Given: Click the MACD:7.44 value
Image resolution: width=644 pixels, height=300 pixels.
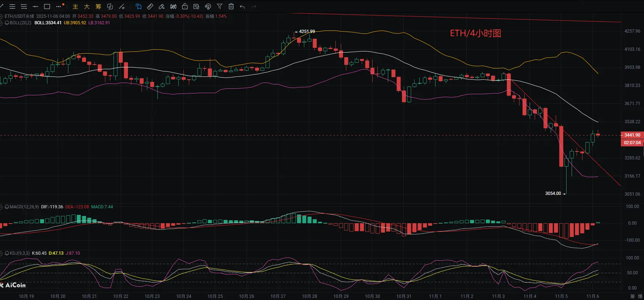Looking at the screenshot, I should pos(102,207).
